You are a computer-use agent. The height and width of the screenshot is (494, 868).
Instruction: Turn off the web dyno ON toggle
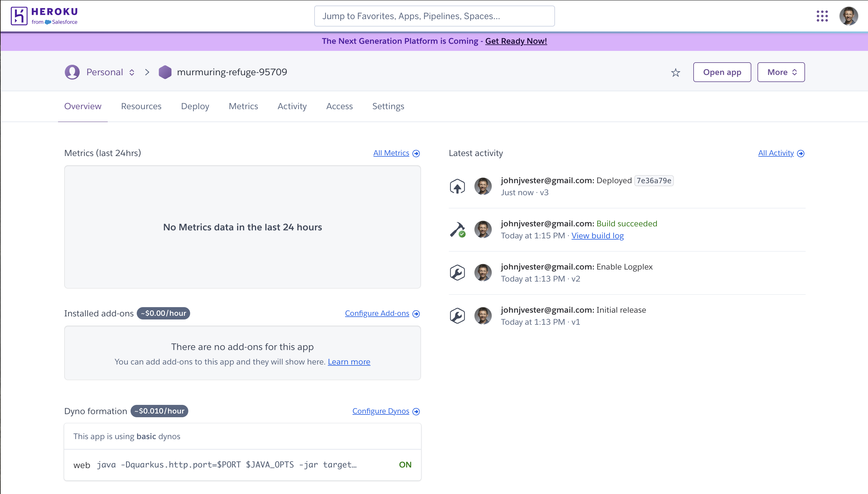tap(405, 464)
